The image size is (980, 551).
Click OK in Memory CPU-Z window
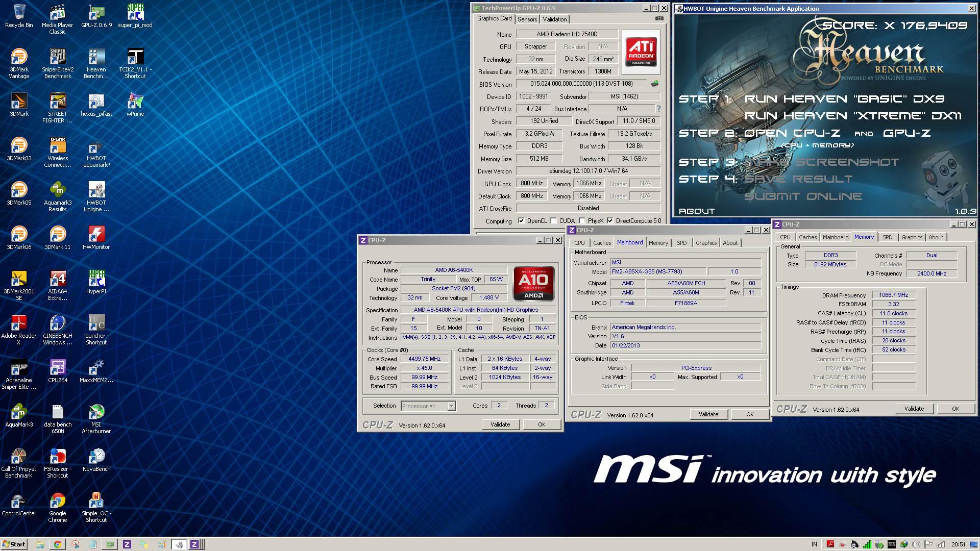pyautogui.click(x=955, y=409)
